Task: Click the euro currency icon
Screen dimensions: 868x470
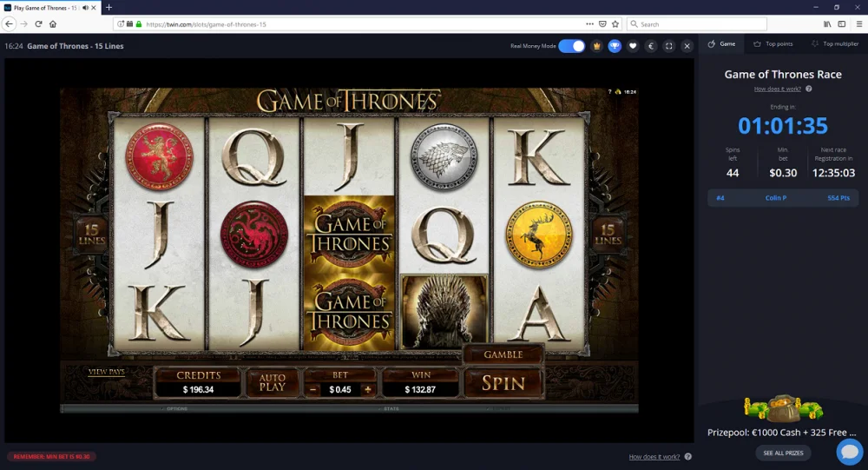Action: click(651, 46)
